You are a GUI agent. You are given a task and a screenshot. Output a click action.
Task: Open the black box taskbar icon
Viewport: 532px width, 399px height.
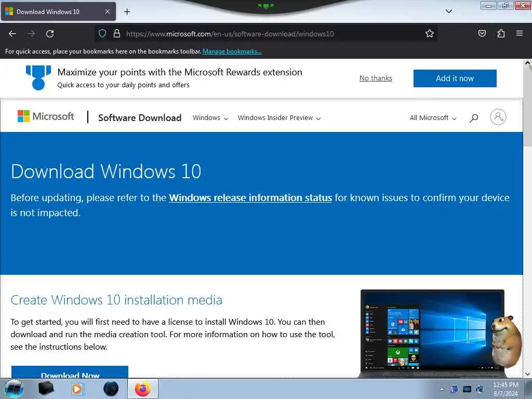click(x=46, y=389)
